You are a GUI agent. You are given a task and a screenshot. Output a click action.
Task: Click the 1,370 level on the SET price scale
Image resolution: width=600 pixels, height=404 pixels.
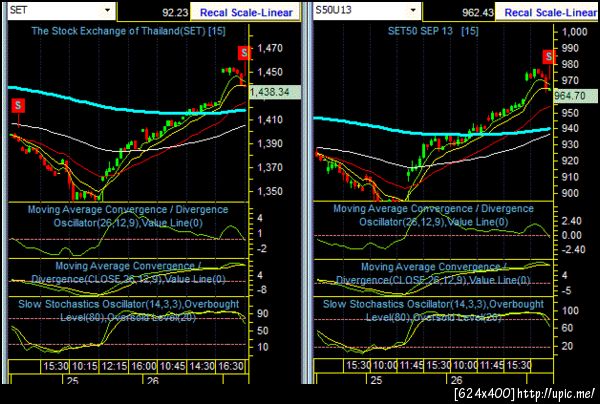(270, 167)
